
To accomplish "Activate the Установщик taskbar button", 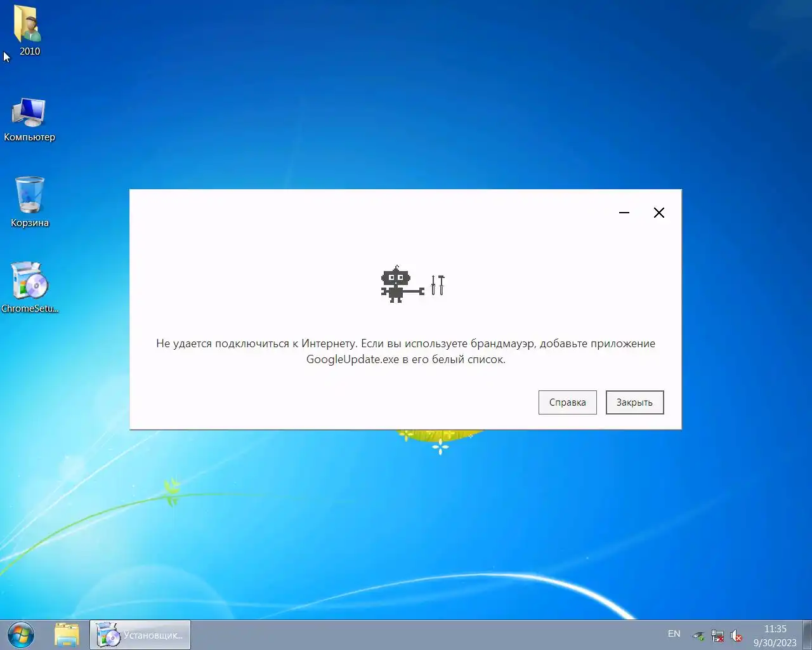I will pos(140,635).
